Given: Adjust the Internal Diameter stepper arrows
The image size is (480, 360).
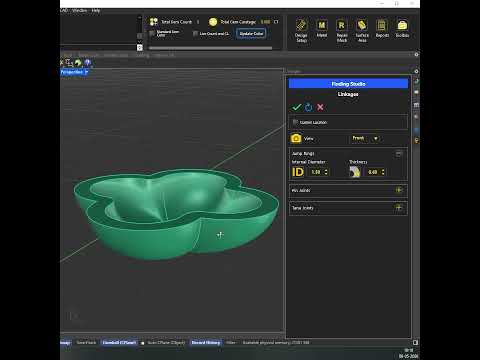Looking at the screenshot, I should coord(326,172).
